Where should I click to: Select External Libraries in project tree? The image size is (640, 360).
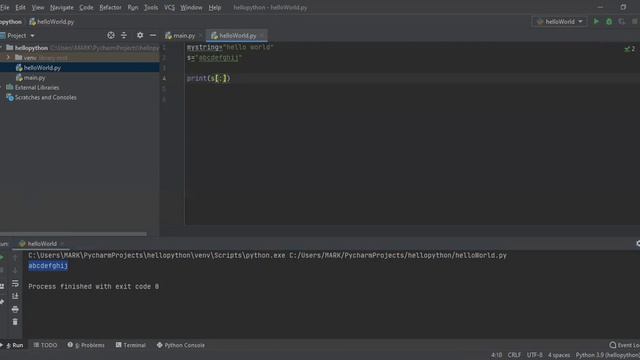click(37, 87)
